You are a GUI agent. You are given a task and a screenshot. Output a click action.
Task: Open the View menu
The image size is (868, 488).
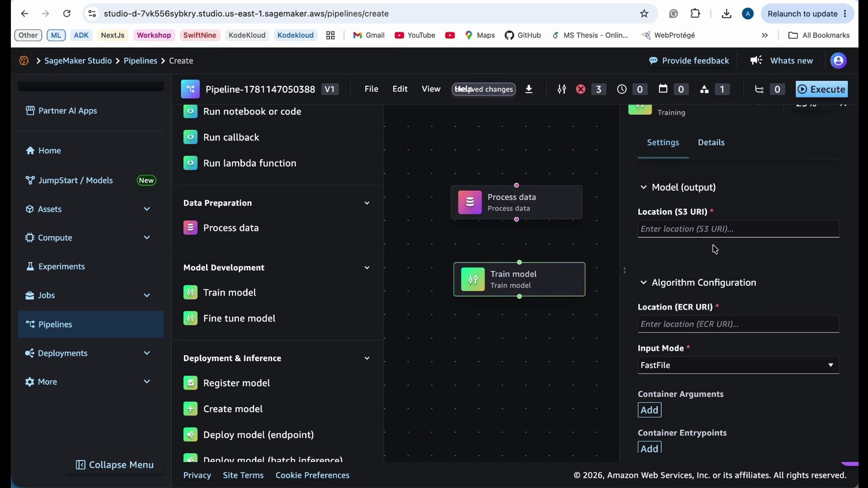pos(431,89)
